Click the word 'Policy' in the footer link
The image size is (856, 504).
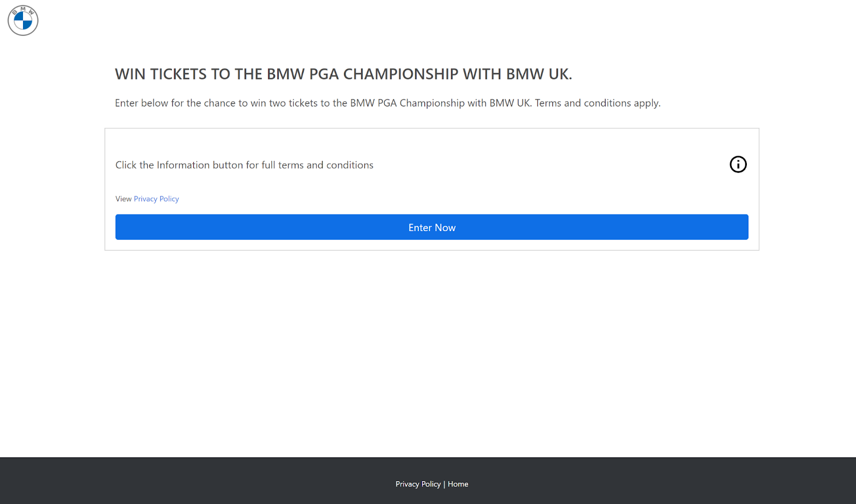click(431, 484)
